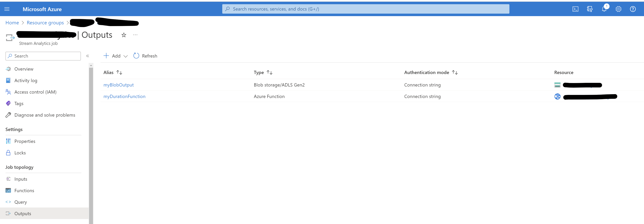Viewport: 644px width, 224px height.
Task: Open the myBlobOutput link
Action: tap(119, 85)
